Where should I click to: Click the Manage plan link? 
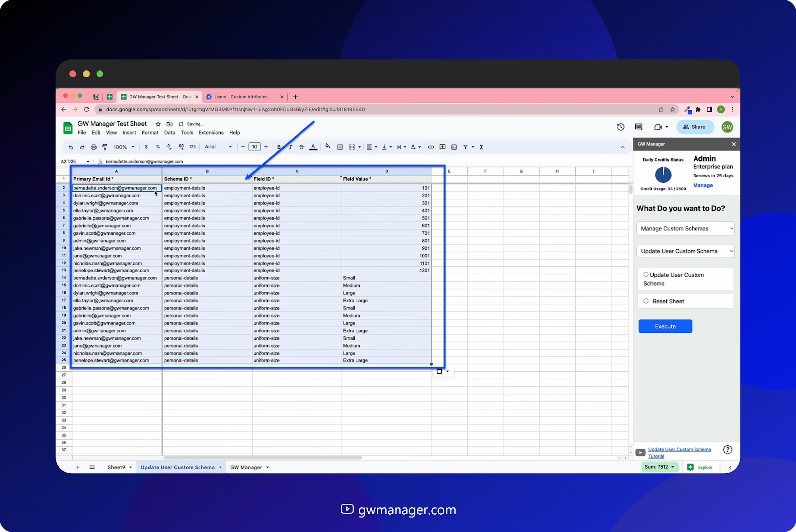[703, 185]
